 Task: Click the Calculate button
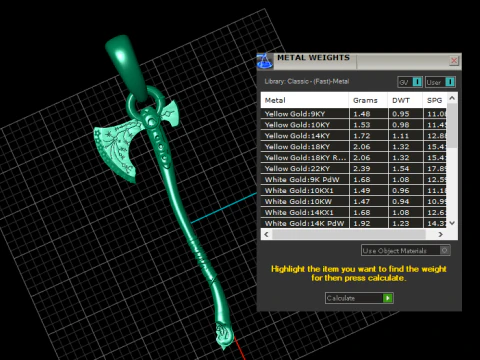click(359, 298)
